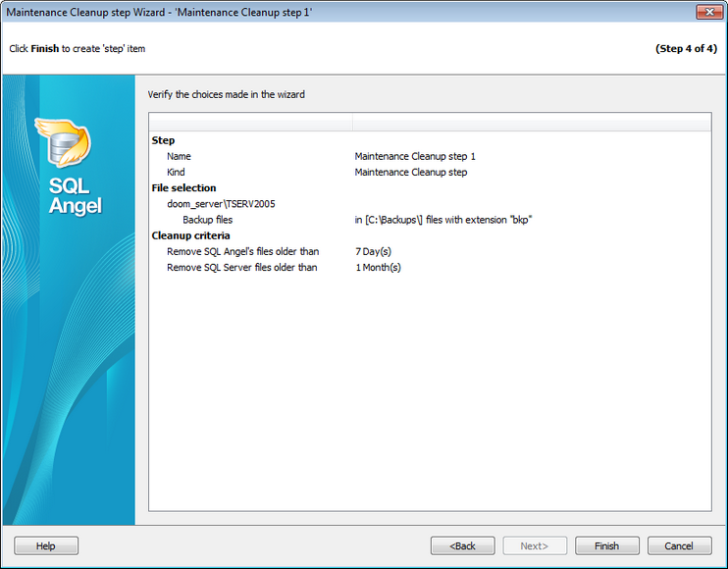The image size is (728, 569).
Task: Click the Finish button
Action: 606,545
